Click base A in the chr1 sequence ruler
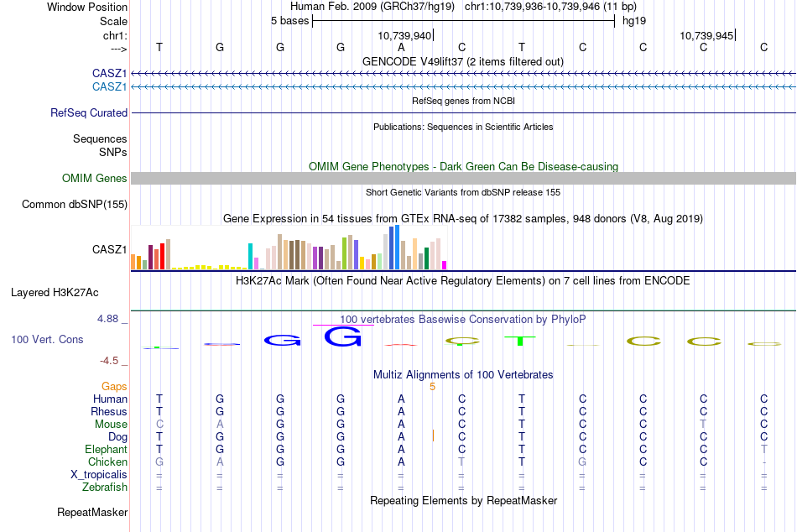797x532 pixels. (401, 48)
